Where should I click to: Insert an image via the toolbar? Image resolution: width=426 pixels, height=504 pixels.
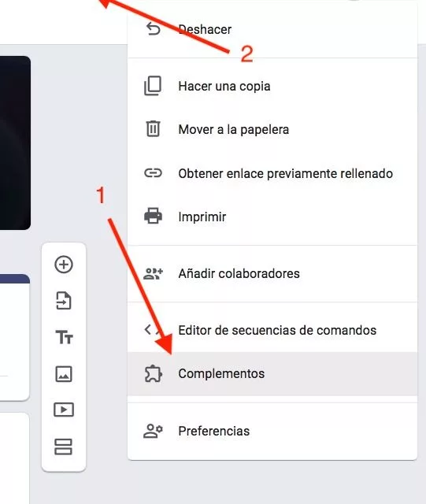(64, 374)
